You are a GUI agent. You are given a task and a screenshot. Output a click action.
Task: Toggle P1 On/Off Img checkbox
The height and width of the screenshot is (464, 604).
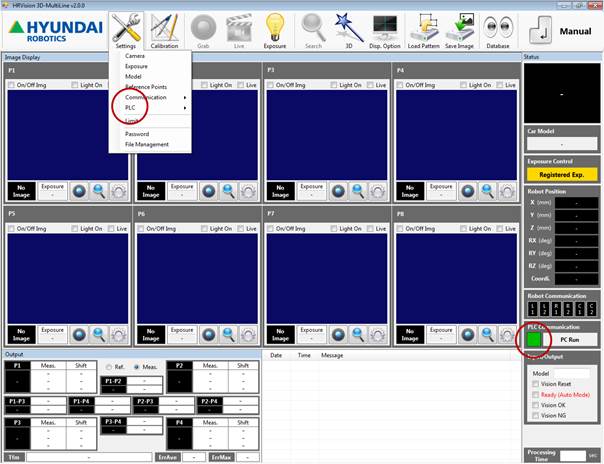(11, 85)
